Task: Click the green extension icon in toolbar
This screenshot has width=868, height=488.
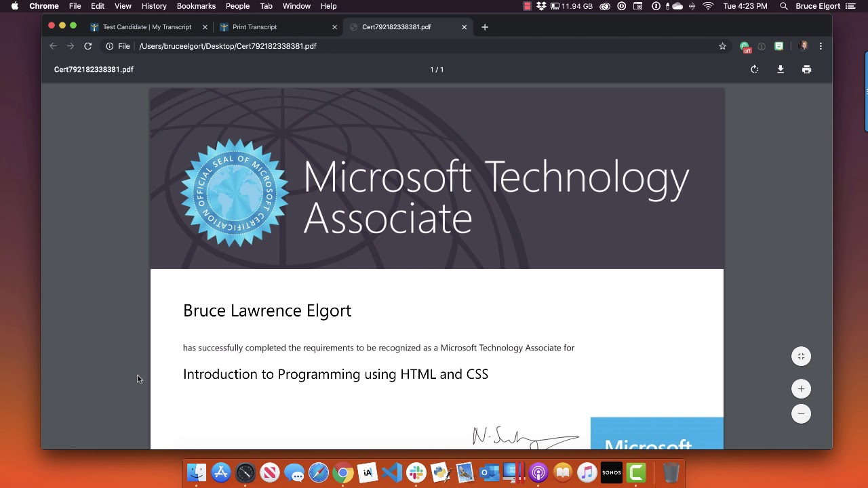Action: (778, 46)
